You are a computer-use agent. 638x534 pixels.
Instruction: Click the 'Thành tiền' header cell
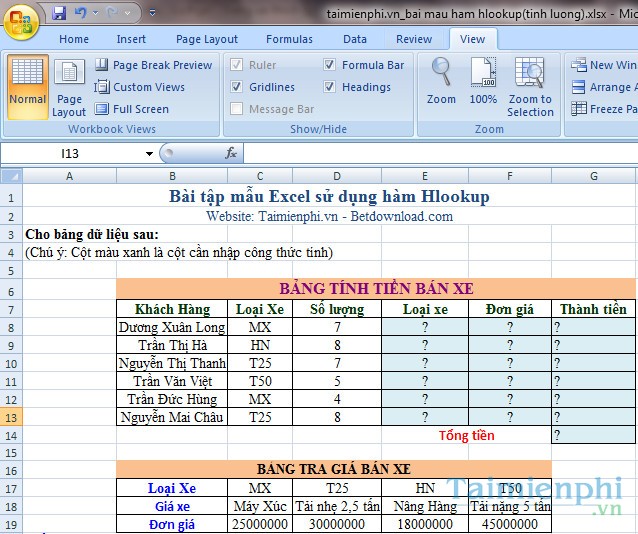click(593, 309)
